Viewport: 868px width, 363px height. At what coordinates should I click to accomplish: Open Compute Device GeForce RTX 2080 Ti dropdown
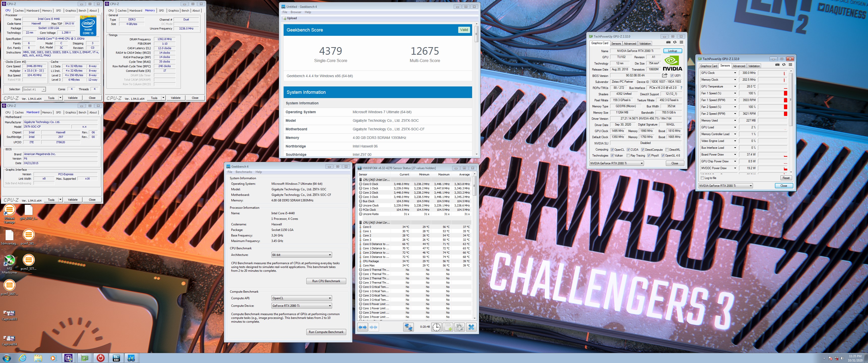click(302, 306)
